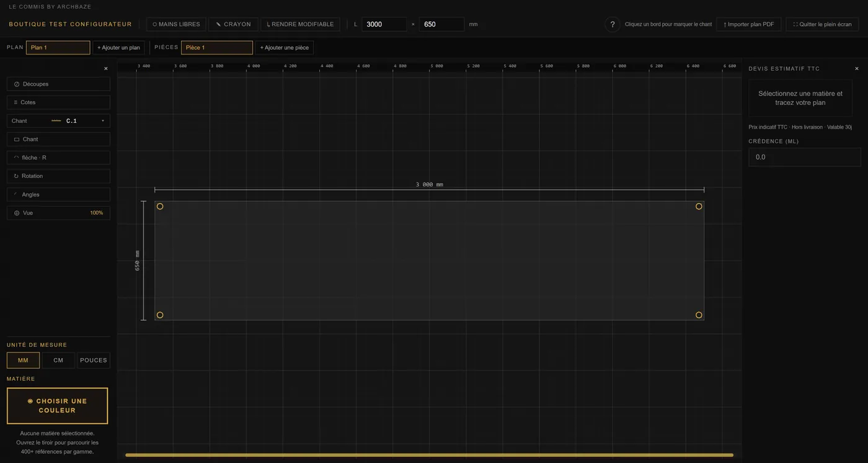Open the Rotation tool

click(58, 176)
